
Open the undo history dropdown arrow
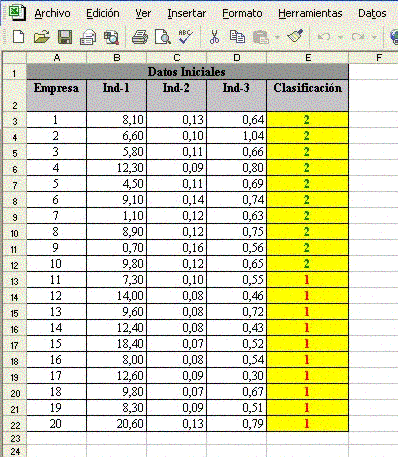340,37
